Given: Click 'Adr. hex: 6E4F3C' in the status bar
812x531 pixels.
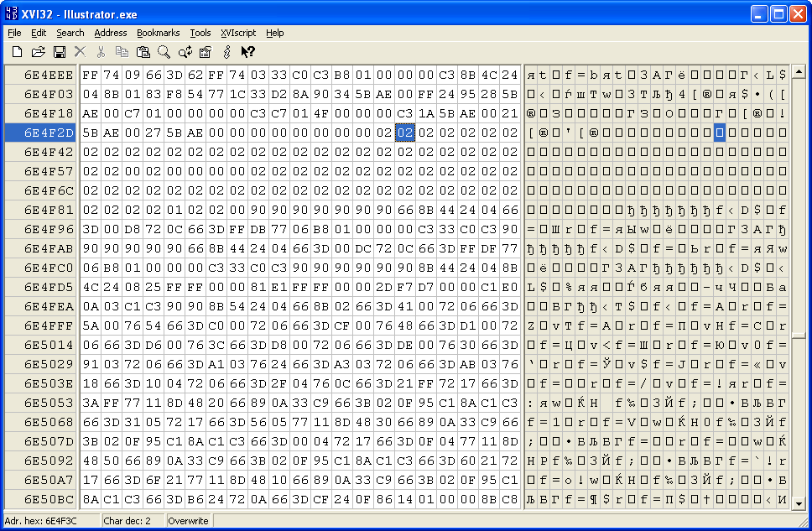Looking at the screenshot, I should pos(40,521).
